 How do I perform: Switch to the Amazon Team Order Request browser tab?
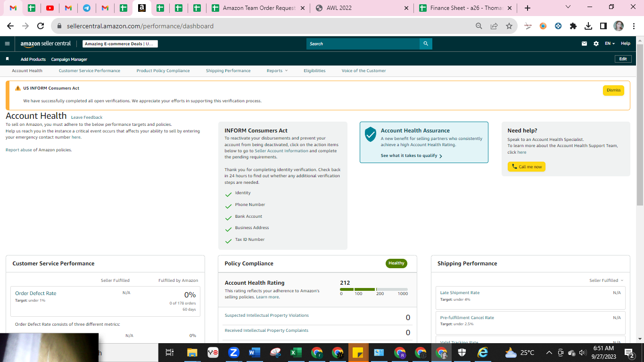(258, 8)
